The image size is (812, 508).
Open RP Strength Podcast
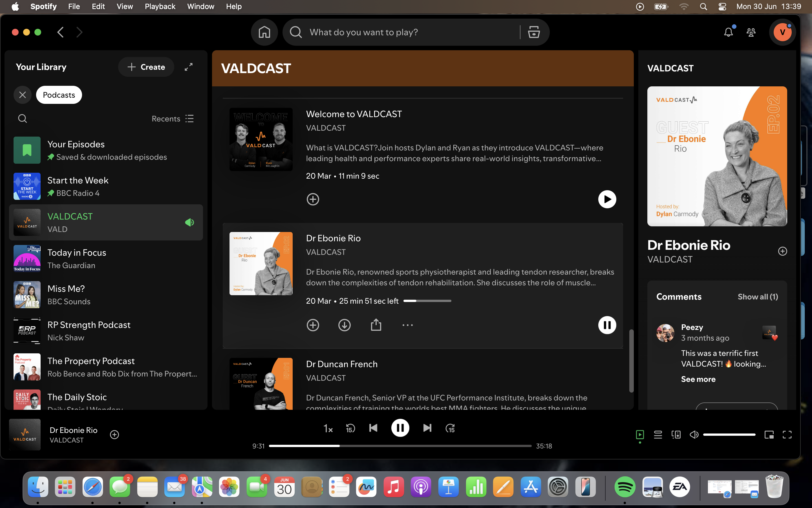pyautogui.click(x=106, y=331)
